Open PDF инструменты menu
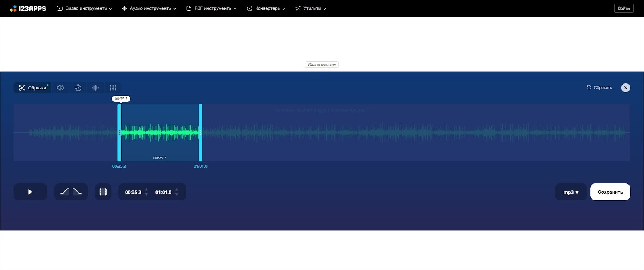This screenshot has height=270, width=644. pyautogui.click(x=212, y=8)
